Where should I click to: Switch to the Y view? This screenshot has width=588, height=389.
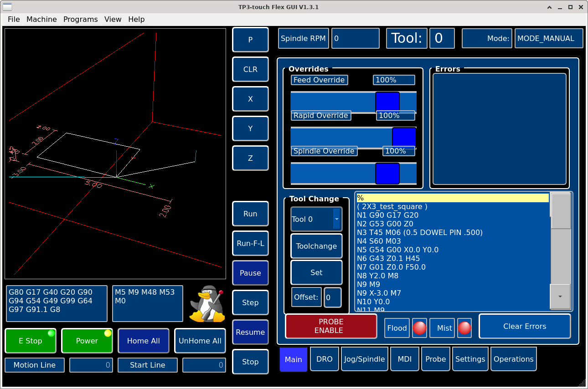(x=250, y=128)
